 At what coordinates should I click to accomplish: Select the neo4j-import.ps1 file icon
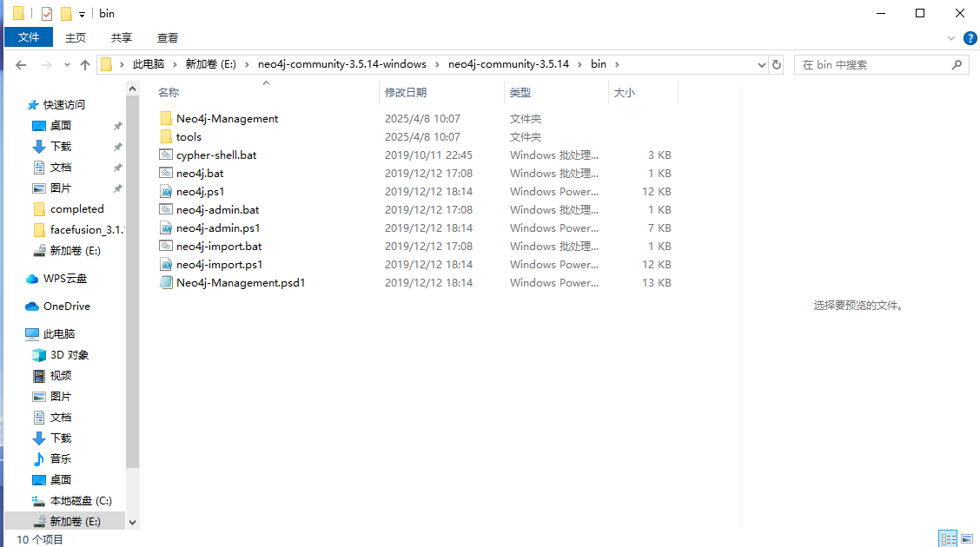[166, 265]
